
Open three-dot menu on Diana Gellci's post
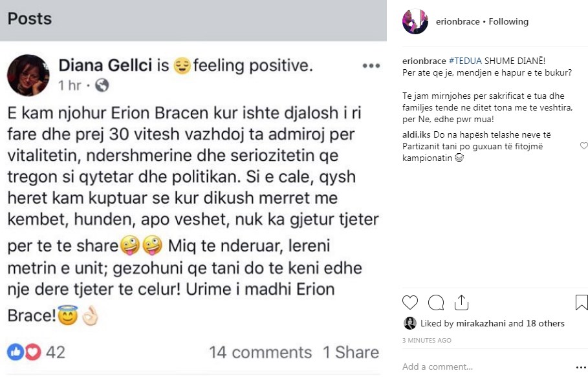click(x=371, y=66)
